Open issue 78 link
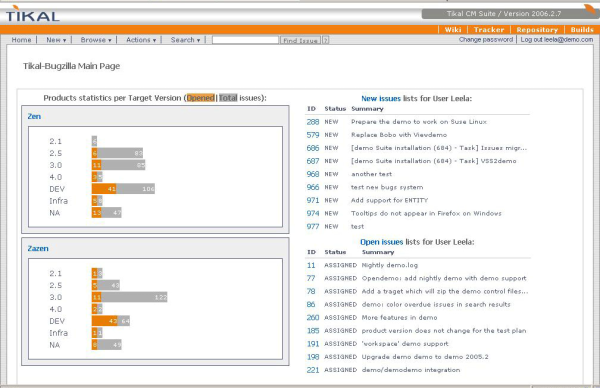Image resolution: width=600 pixels, height=388 pixels. coord(311,291)
